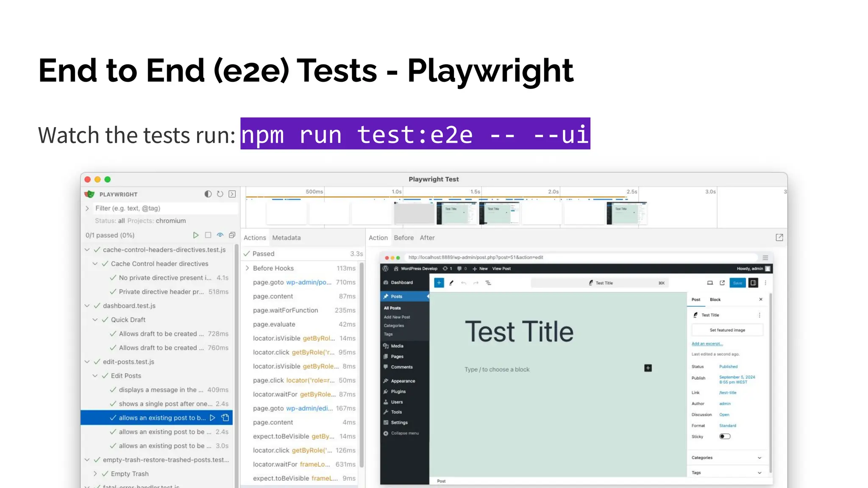Click the view post external icon

(x=722, y=283)
